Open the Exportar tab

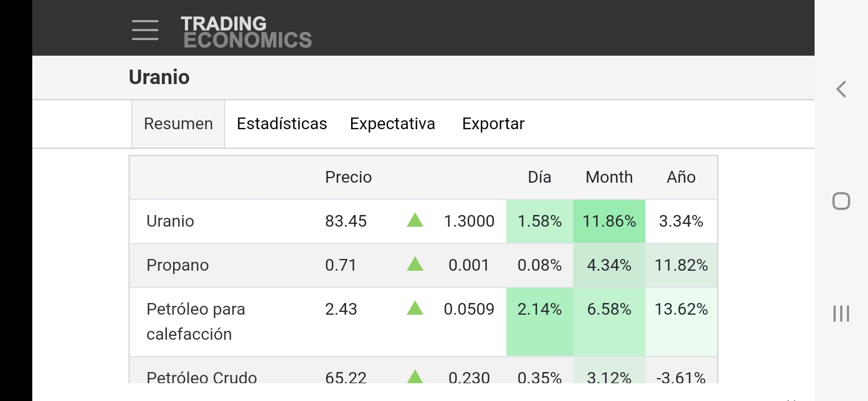point(493,124)
